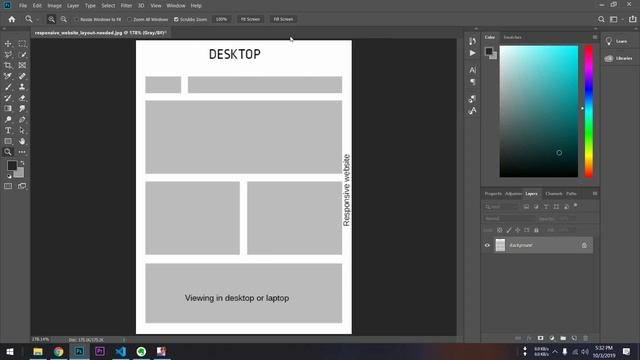
Task: Open the Color panel options menu
Action: pos(595,37)
